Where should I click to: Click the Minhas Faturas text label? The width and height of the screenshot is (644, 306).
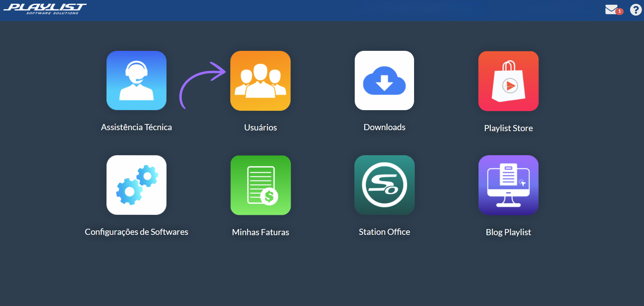click(x=260, y=232)
